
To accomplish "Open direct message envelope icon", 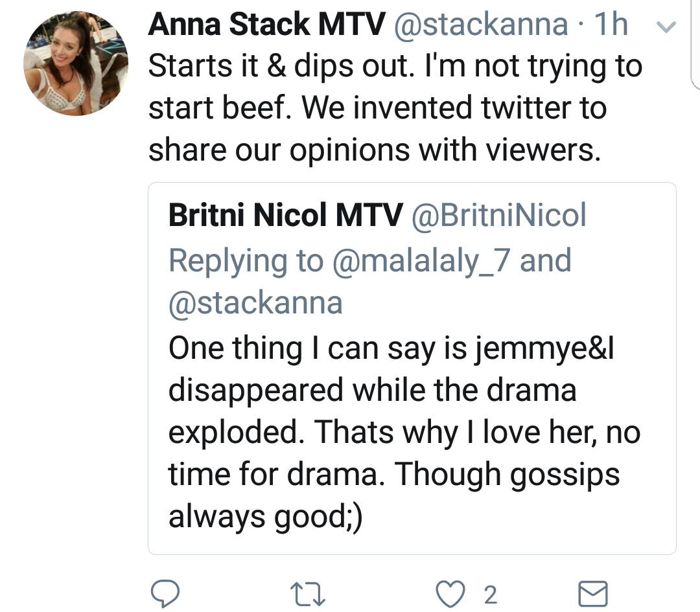I will (x=593, y=594).
